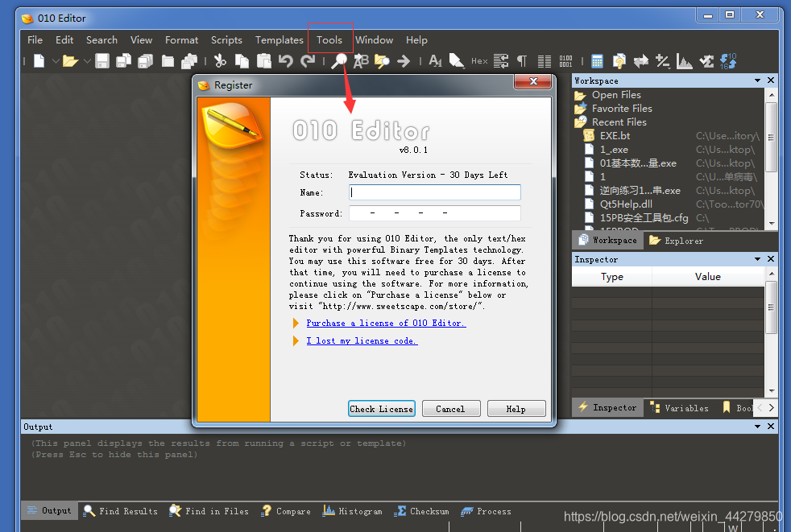The width and height of the screenshot is (791, 532).
Task: Open the Calculator toolbar icon
Action: pyautogui.click(x=598, y=61)
